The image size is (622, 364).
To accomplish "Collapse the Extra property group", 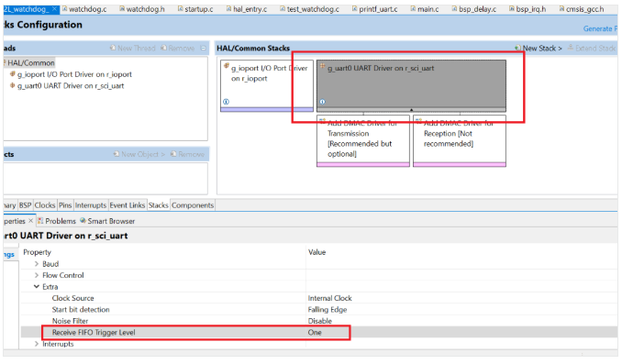I will point(37,286).
